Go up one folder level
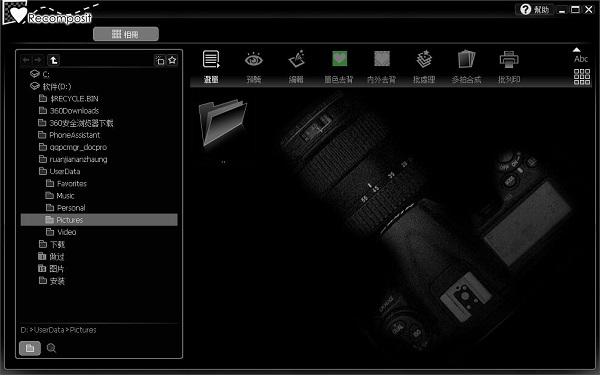Image resolution: width=600 pixels, height=375 pixels. coord(54,60)
